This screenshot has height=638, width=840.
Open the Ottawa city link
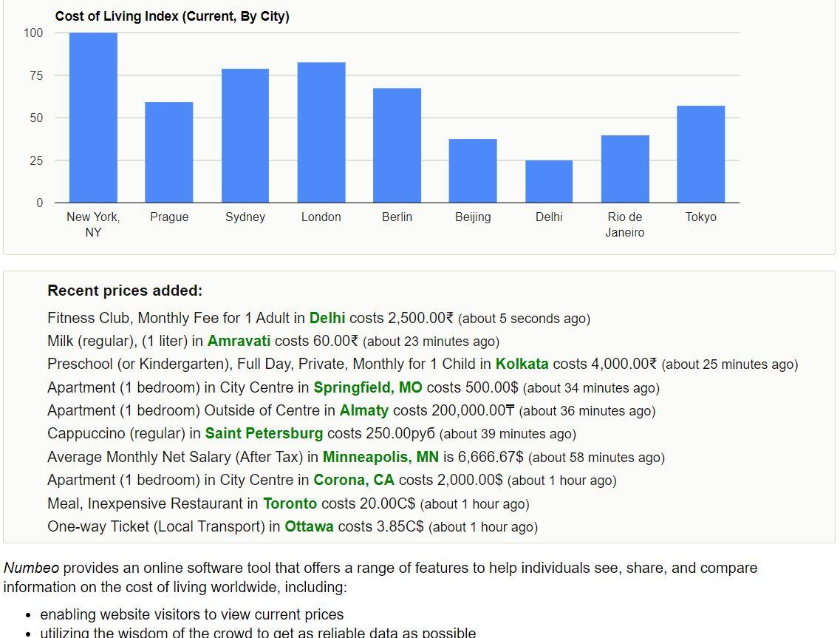[x=309, y=526]
